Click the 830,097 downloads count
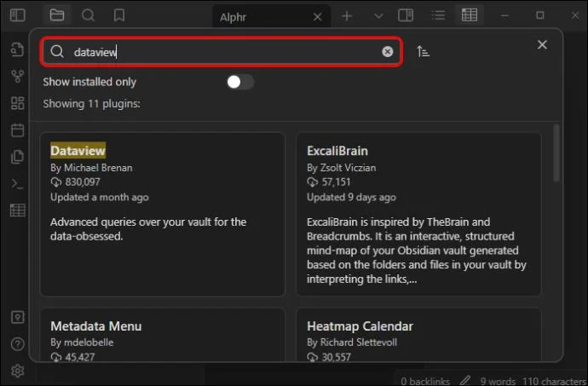The width and height of the screenshot is (588, 386). [83, 182]
